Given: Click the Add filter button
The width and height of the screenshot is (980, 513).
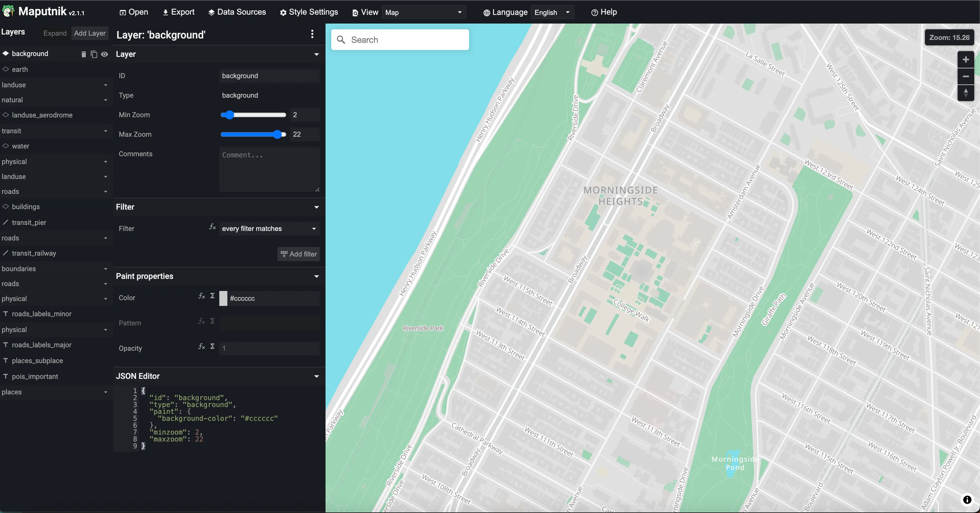Looking at the screenshot, I should (298, 254).
